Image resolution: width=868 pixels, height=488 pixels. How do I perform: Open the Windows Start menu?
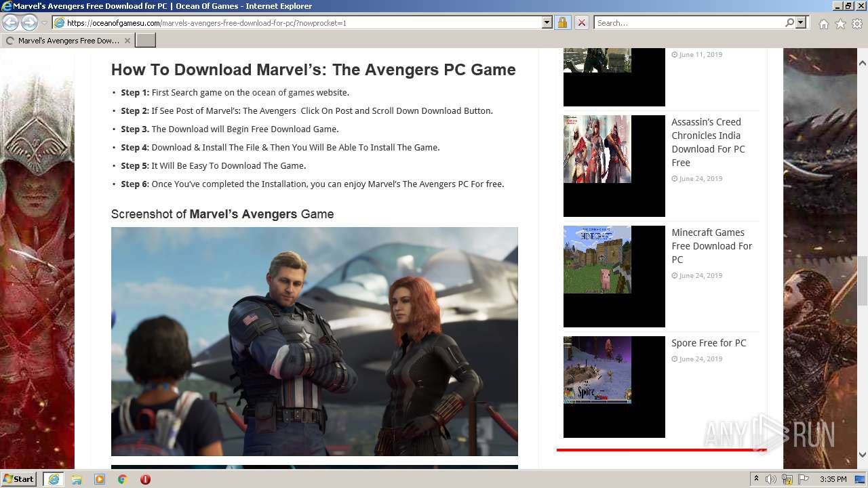tap(18, 479)
